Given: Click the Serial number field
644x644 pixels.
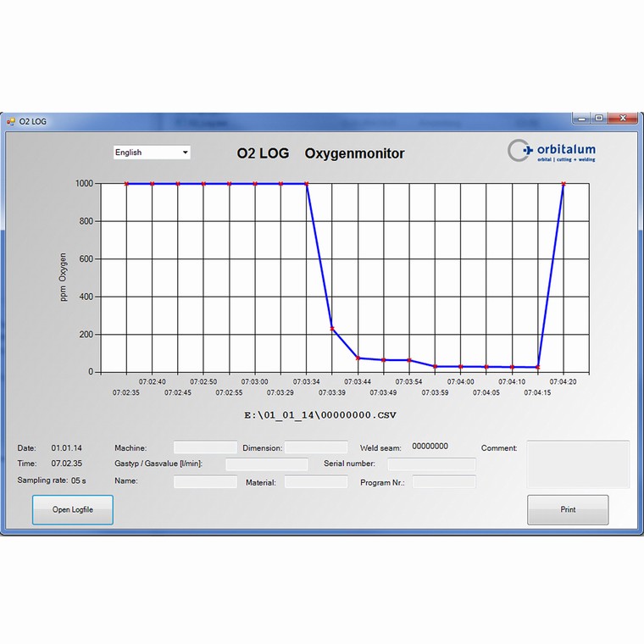Looking at the screenshot, I should (x=431, y=464).
